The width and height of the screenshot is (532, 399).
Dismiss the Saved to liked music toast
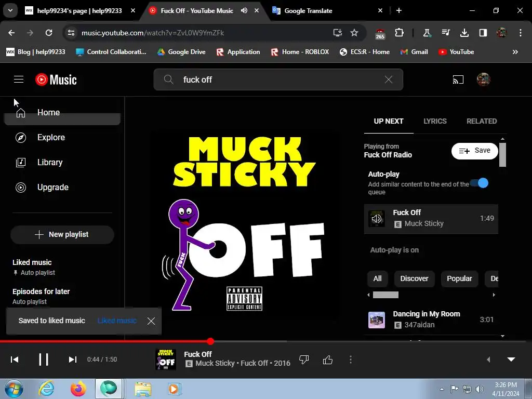(151, 321)
